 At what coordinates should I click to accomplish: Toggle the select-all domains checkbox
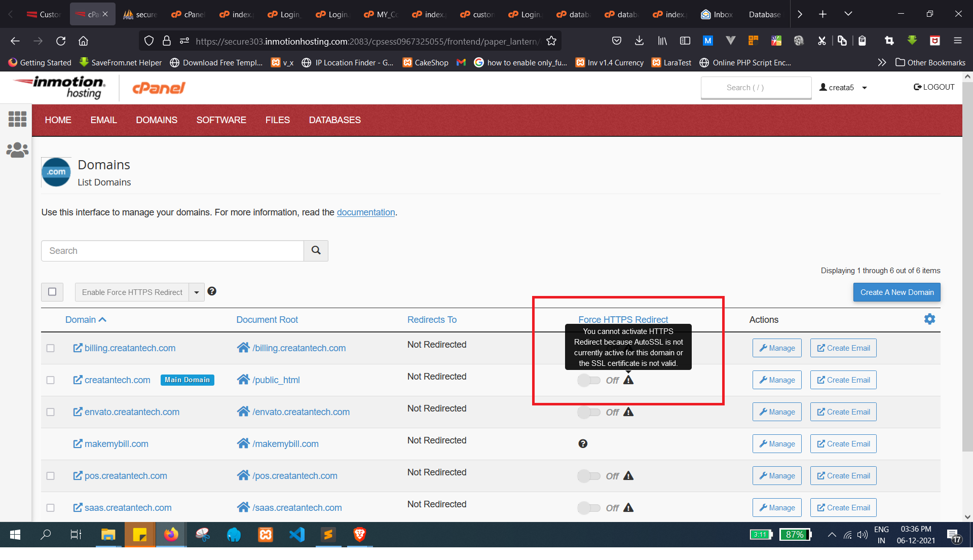point(52,292)
